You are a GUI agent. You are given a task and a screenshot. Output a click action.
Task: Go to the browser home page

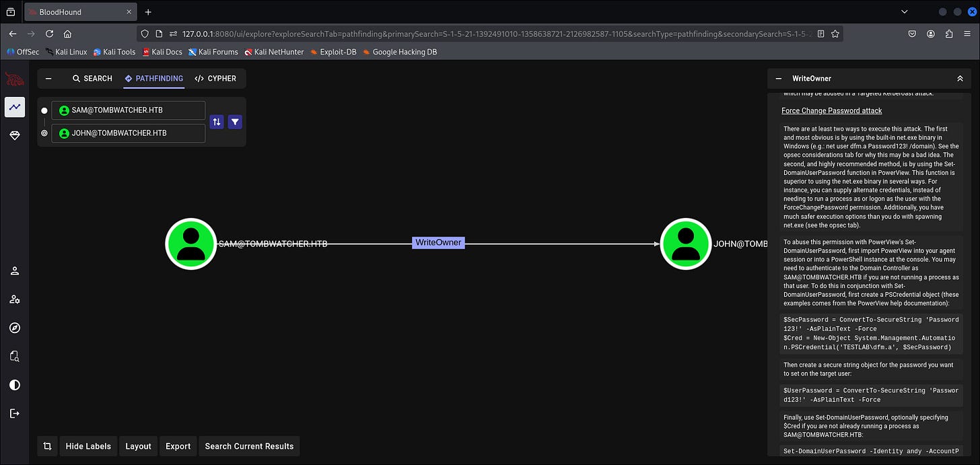(x=68, y=34)
